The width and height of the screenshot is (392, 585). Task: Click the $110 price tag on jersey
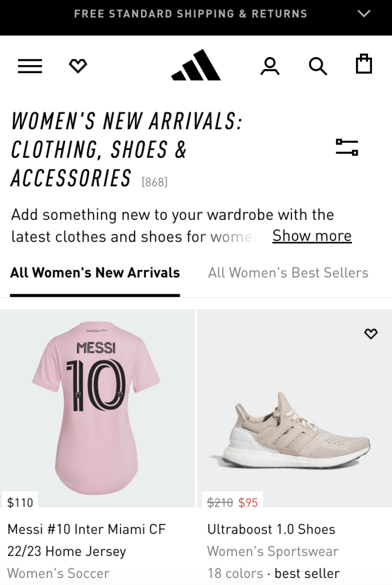pos(20,503)
